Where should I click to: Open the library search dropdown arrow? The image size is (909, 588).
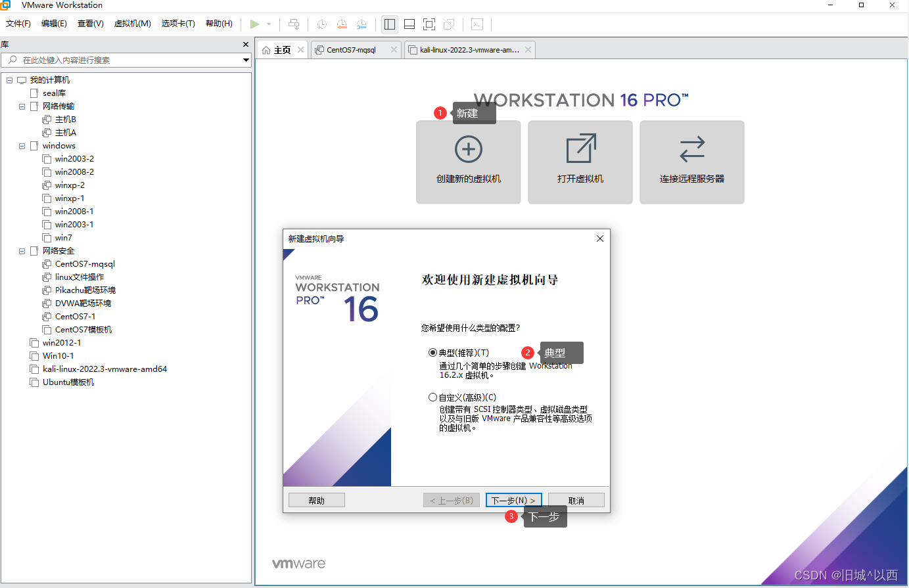[246, 60]
